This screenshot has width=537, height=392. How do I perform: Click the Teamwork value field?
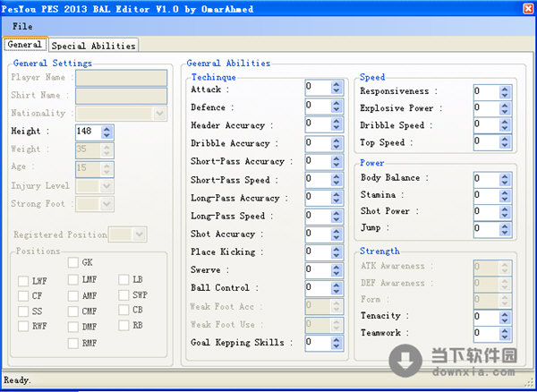[486, 334]
